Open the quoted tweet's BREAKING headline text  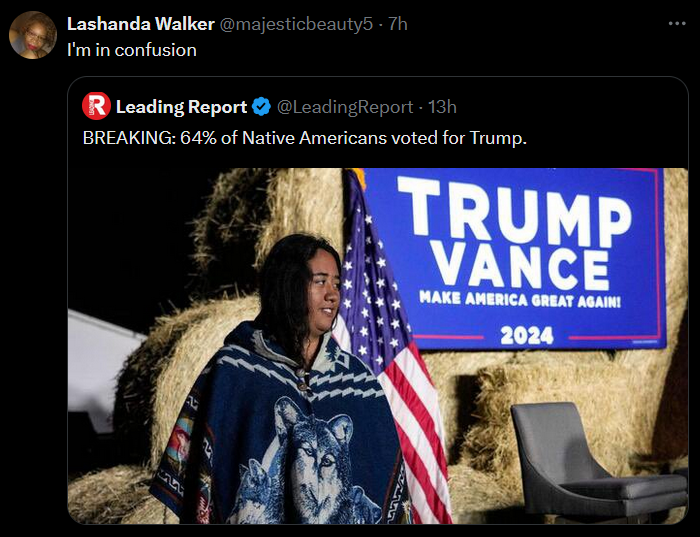tap(304, 138)
